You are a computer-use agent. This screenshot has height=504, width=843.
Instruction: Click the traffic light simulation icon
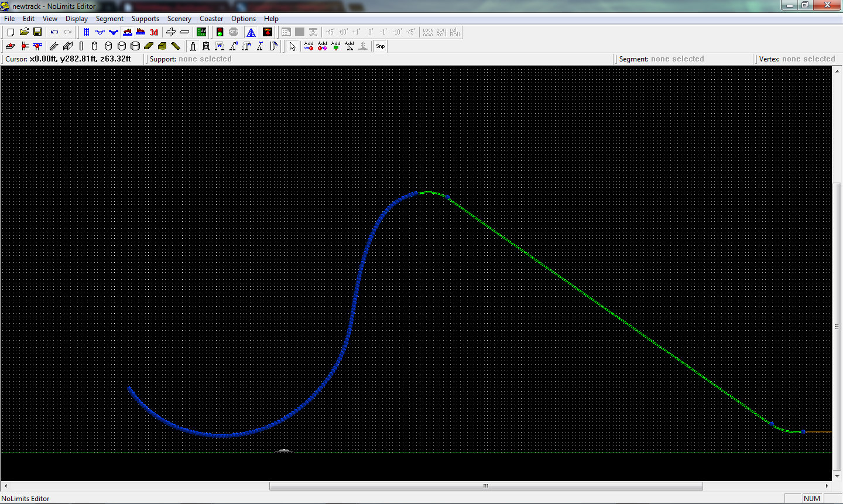pos(220,32)
